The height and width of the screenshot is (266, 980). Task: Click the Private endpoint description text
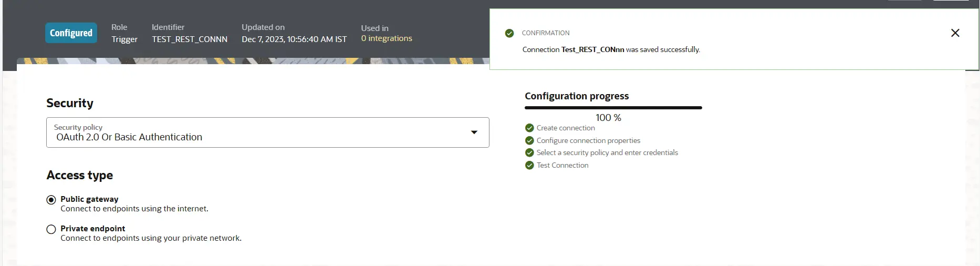[x=151, y=238]
